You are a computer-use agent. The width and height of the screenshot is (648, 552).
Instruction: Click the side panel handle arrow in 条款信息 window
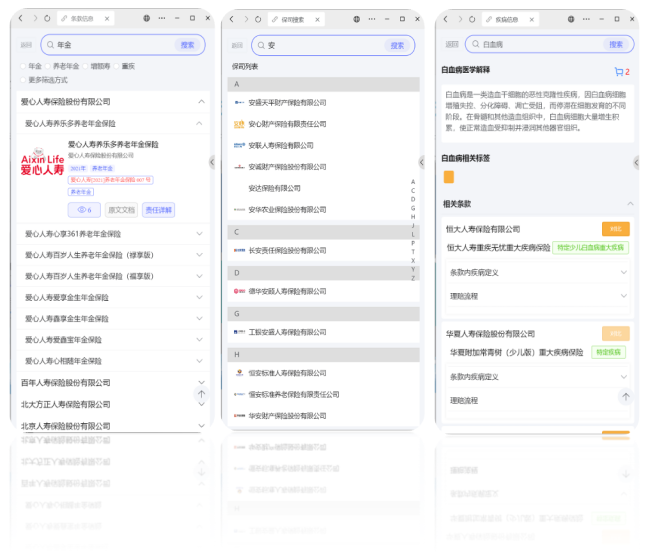[x=212, y=162]
